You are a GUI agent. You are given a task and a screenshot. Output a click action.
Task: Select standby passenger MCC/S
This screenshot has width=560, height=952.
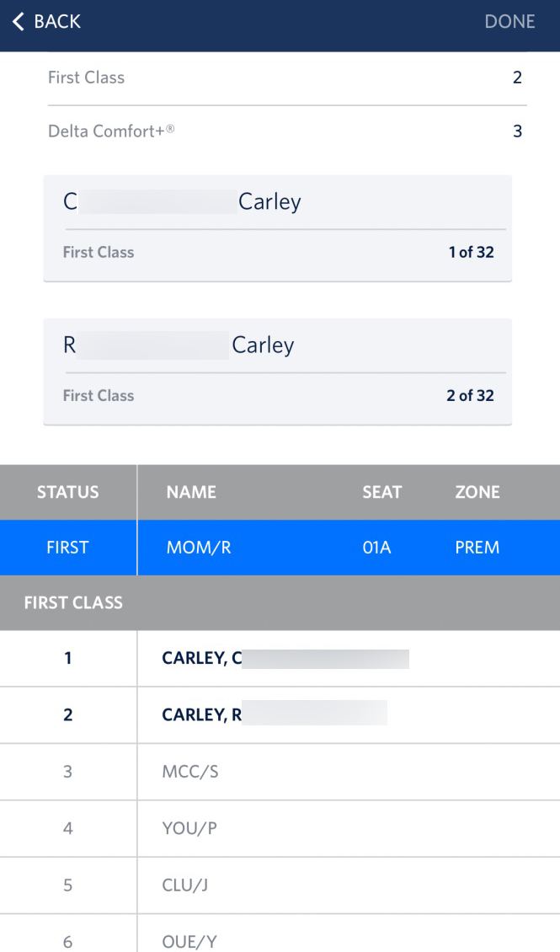click(x=280, y=772)
